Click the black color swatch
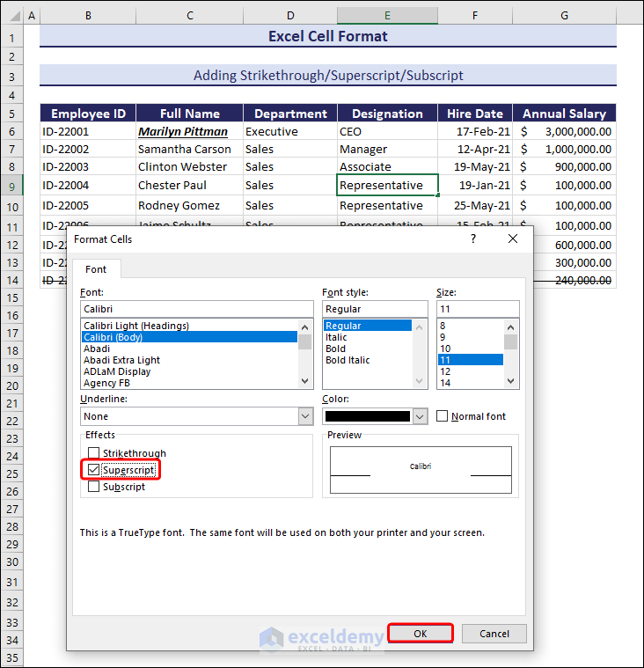This screenshot has height=668, width=644. [x=368, y=416]
